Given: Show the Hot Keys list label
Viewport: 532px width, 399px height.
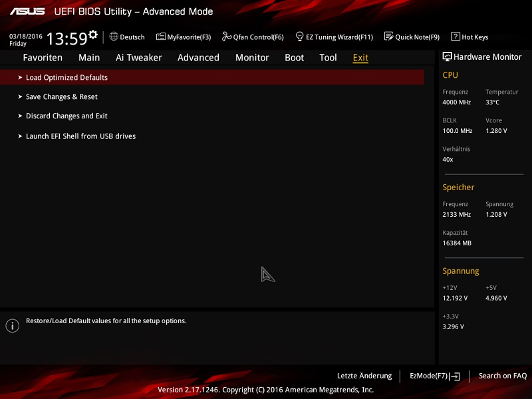Looking at the screenshot, I should [x=475, y=37].
